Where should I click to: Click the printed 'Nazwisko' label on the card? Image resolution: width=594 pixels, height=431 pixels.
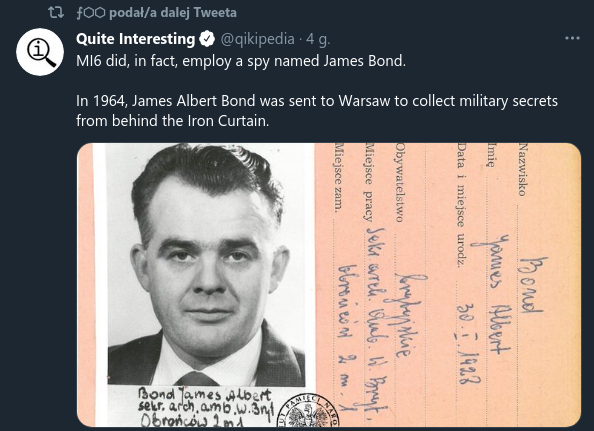523,169
